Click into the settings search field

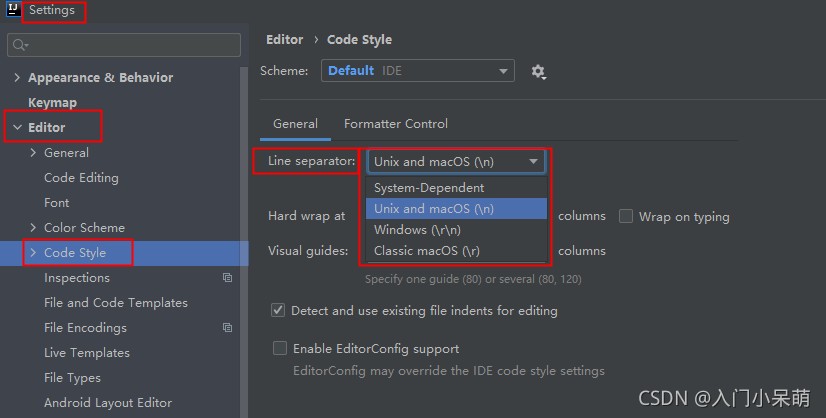130,45
